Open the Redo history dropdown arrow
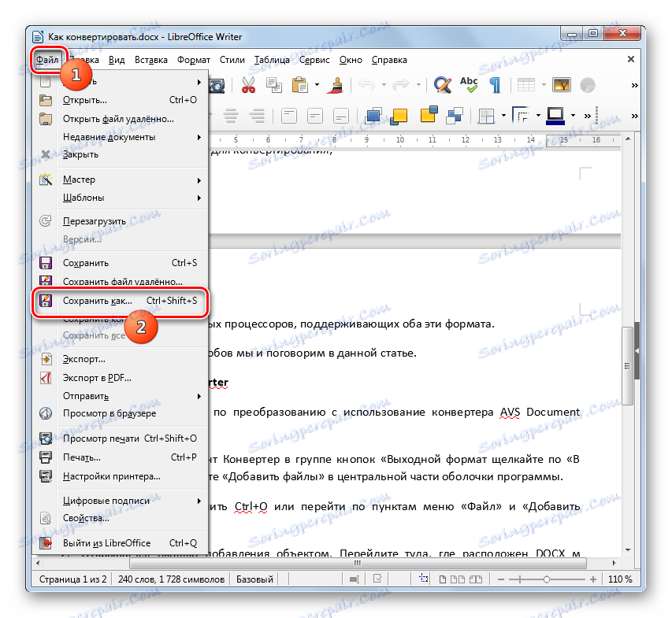The image size is (672, 618). (x=418, y=85)
